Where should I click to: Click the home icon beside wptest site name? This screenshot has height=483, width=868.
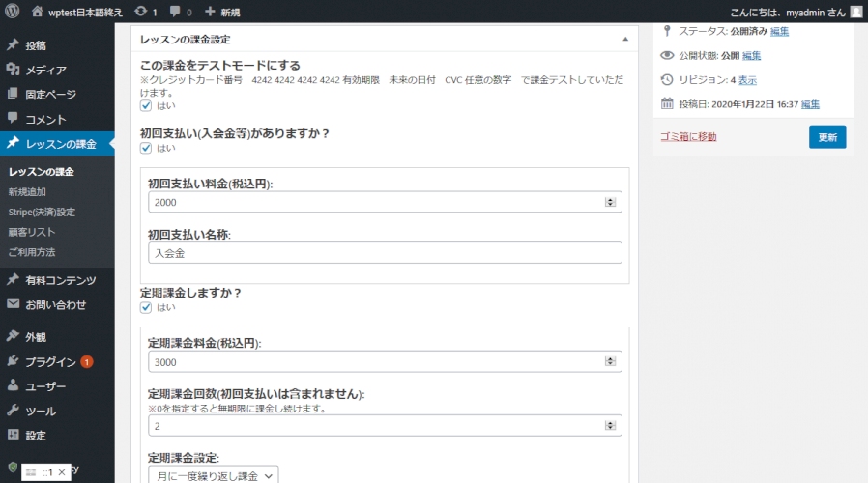tap(37, 12)
